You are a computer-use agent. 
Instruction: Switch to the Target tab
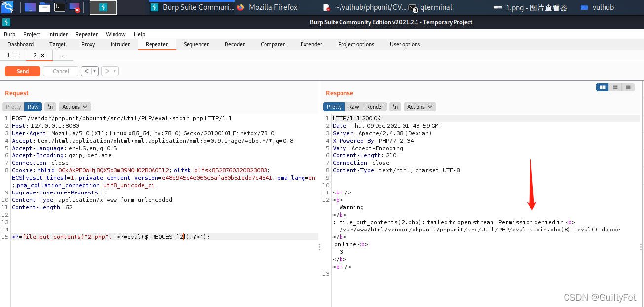[57, 44]
